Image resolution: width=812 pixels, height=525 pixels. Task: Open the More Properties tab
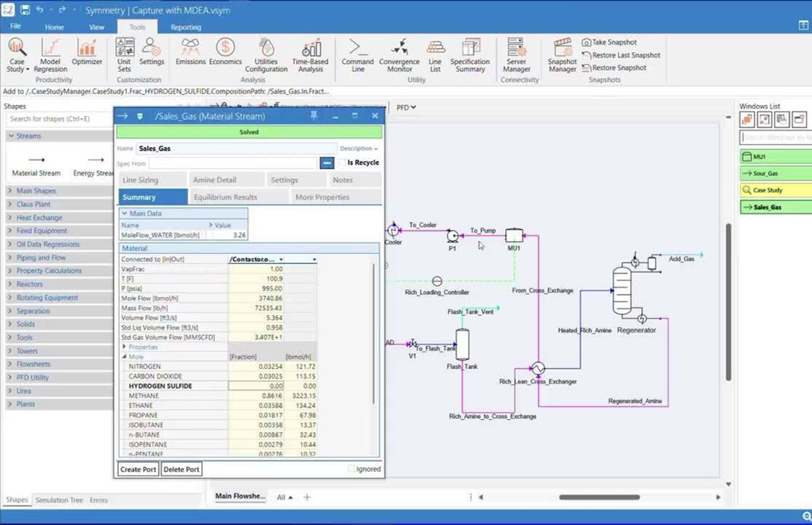(x=336, y=197)
